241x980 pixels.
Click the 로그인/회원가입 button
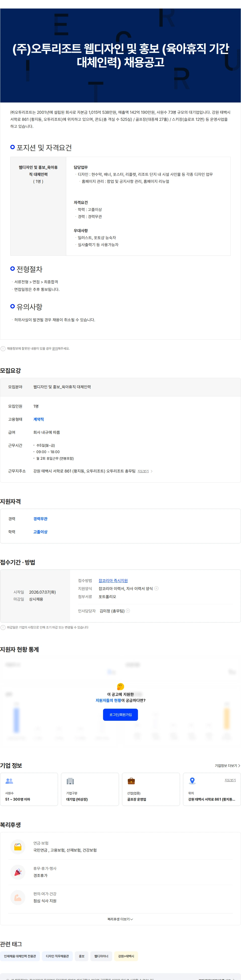(x=120, y=714)
